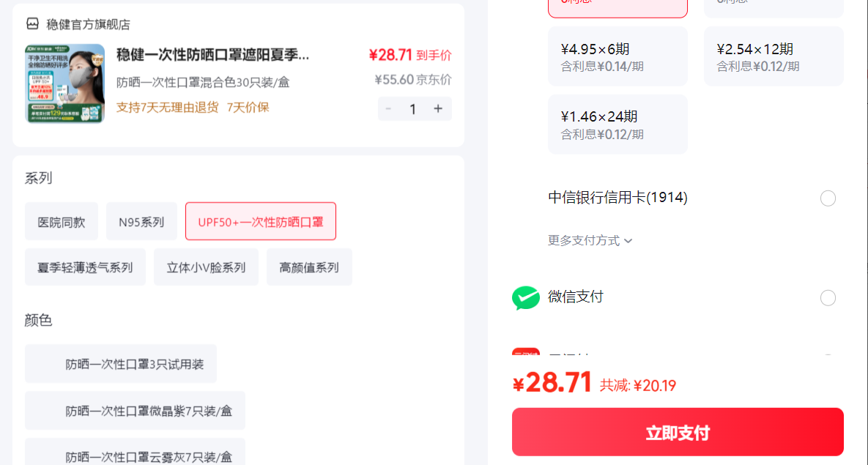Increase quantity with the plus button
Screen dimensions: 868x465
438,108
